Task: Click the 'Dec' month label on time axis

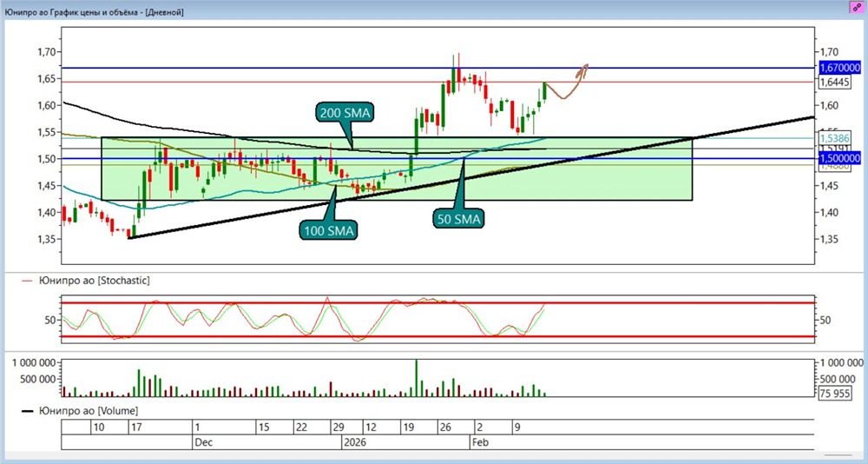Action: (x=202, y=442)
